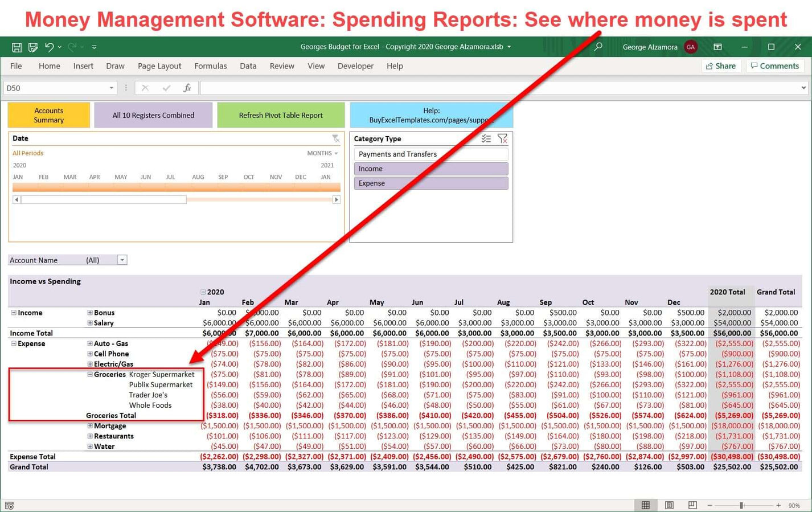The width and height of the screenshot is (812, 512).
Task: Switch to the Data ribbon tab
Action: tap(248, 66)
